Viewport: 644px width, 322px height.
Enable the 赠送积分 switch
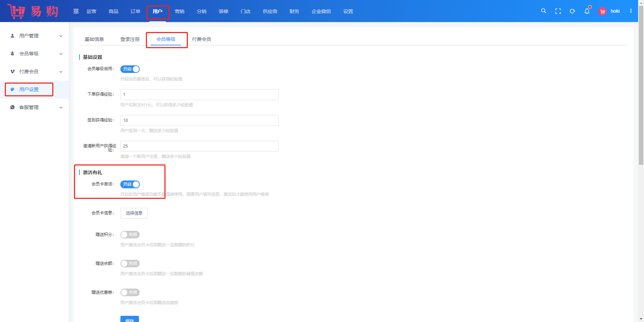130,235
